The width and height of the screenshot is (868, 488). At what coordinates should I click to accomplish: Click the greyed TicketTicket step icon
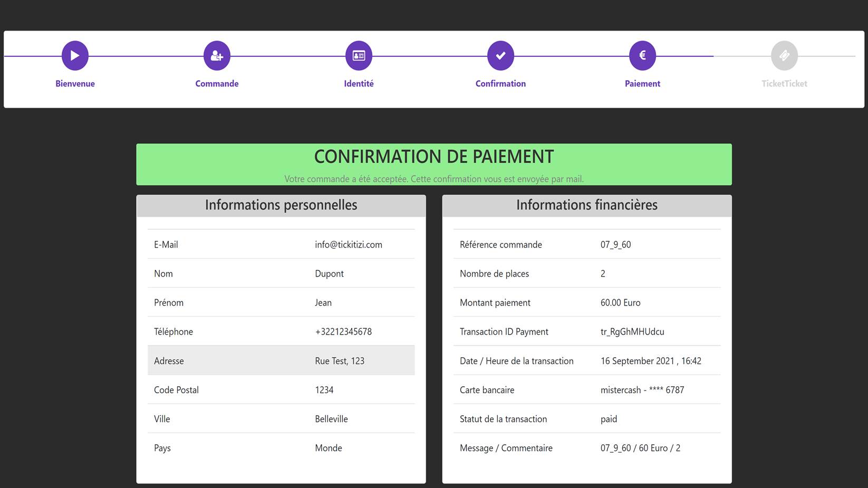[784, 55]
